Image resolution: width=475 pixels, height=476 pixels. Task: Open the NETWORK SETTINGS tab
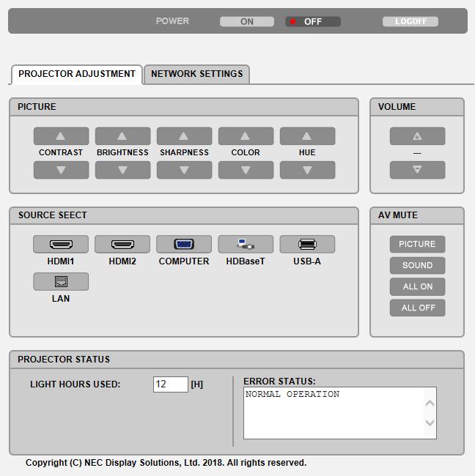pyautogui.click(x=196, y=74)
